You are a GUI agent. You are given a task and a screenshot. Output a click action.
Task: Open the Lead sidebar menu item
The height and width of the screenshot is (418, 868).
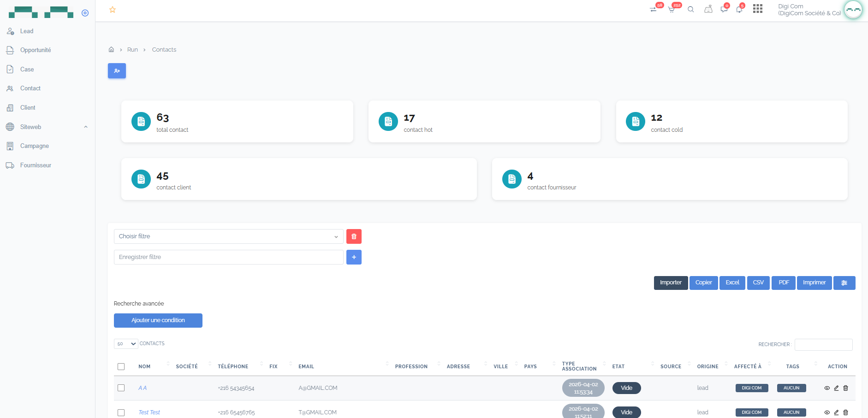[x=27, y=31]
